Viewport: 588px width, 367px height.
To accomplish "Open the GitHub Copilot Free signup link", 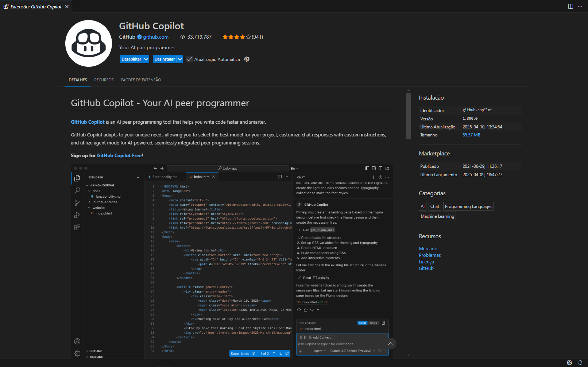I will (x=119, y=155).
